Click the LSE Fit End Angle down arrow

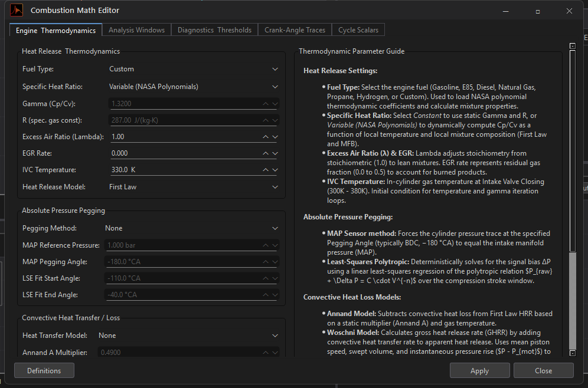(275, 295)
